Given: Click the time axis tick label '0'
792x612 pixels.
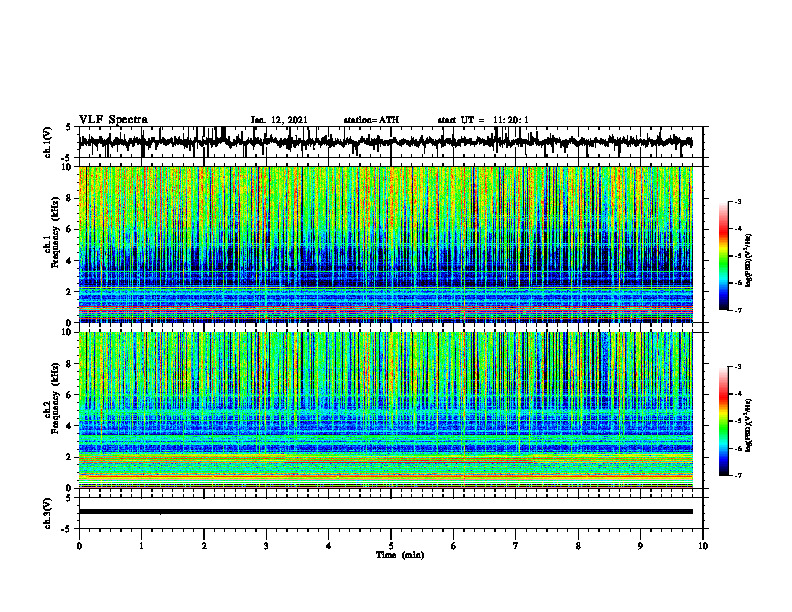Looking at the screenshot, I should click(x=79, y=546).
